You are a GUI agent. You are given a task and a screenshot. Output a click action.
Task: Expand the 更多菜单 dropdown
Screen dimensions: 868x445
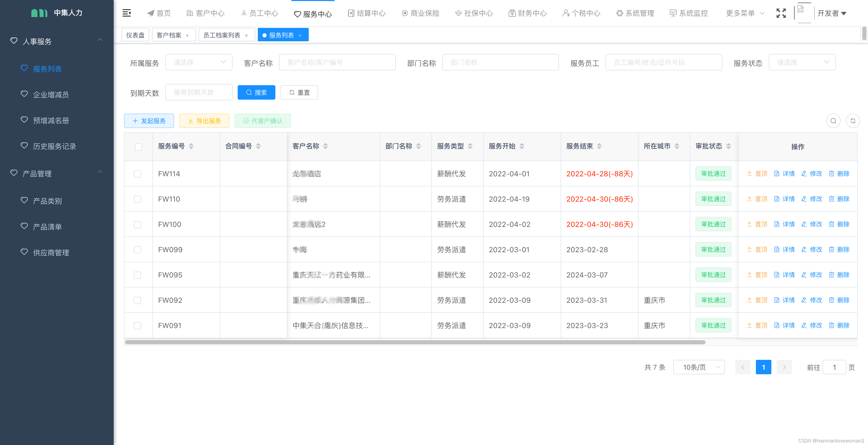[x=745, y=13]
